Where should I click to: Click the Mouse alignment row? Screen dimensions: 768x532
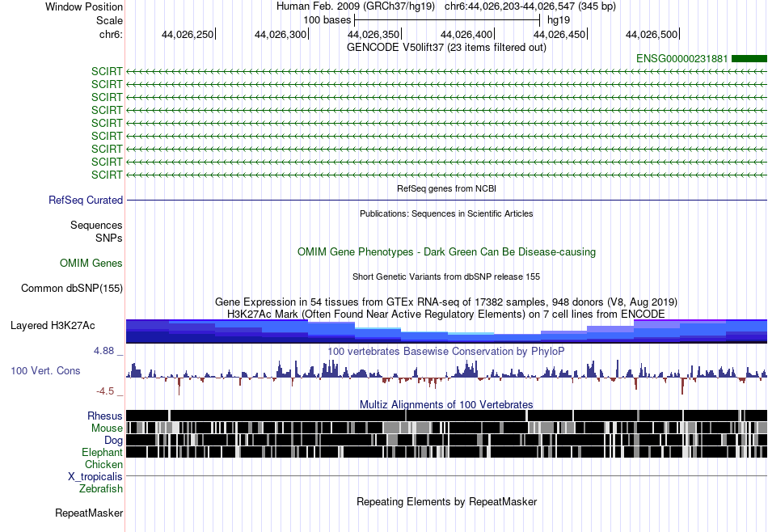point(447,428)
